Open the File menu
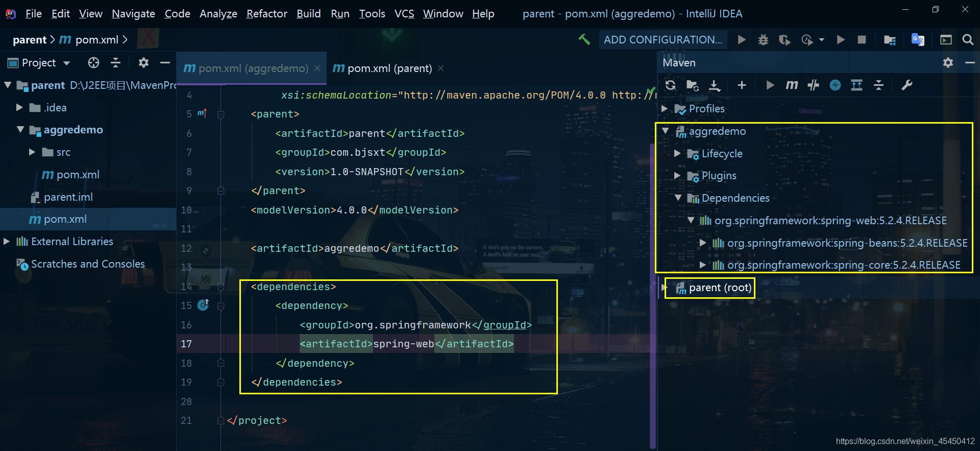980x451 pixels. pyautogui.click(x=34, y=13)
